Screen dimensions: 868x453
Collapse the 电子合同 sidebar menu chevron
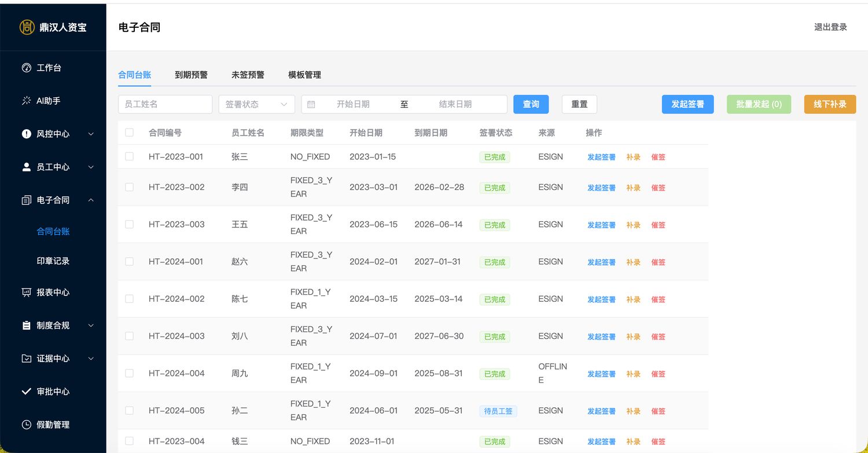(x=91, y=200)
